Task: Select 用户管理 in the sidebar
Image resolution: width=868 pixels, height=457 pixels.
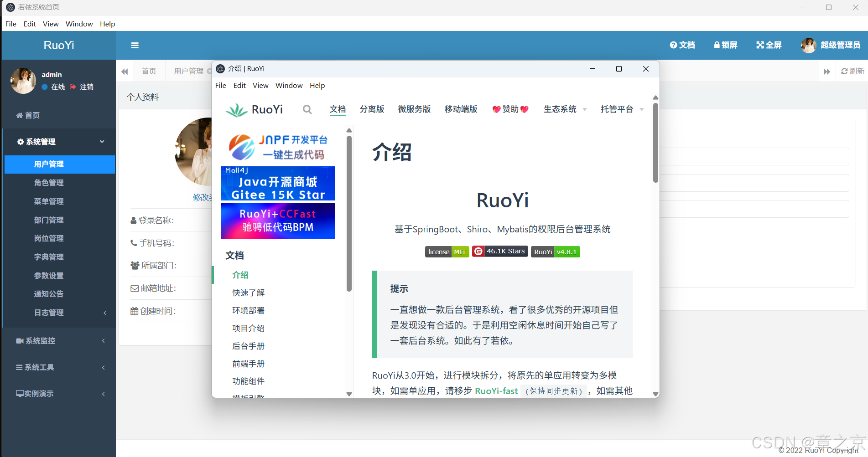Action: (60, 164)
